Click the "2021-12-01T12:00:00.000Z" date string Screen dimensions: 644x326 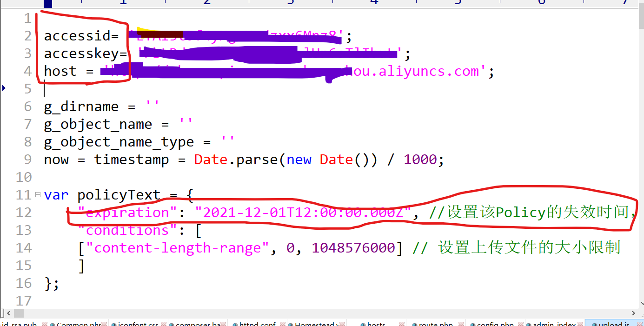(303, 213)
